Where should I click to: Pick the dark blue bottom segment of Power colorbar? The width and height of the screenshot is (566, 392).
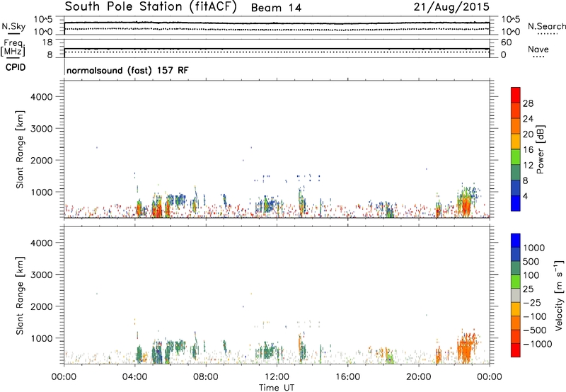(x=516, y=203)
